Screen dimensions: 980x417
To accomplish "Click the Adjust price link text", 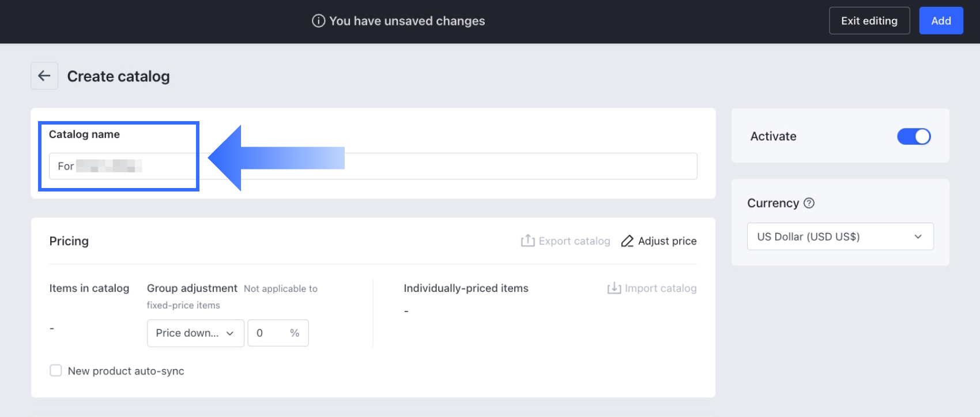I will [667, 241].
